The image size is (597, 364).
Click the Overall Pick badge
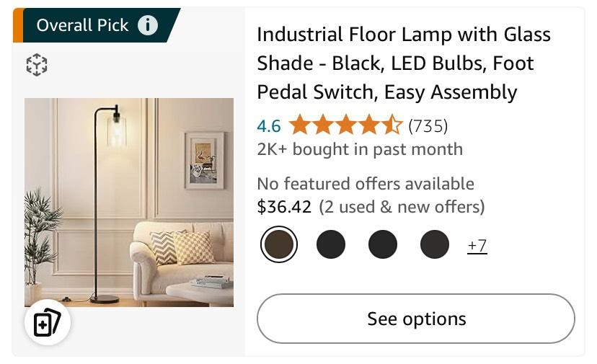[82, 25]
